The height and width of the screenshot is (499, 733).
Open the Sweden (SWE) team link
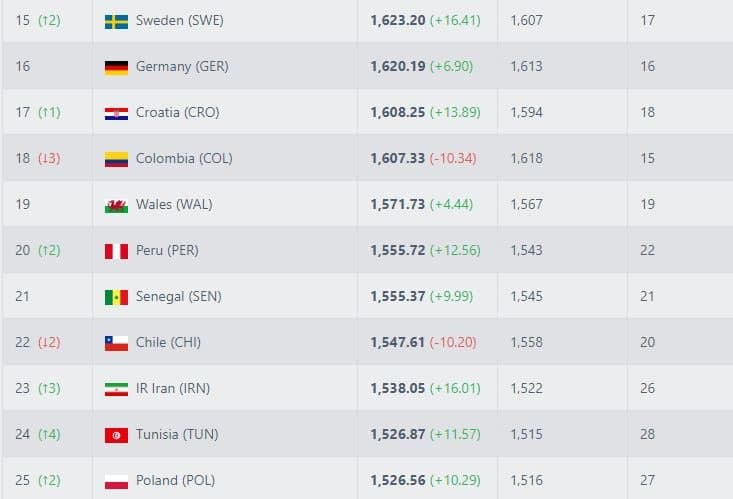click(182, 21)
